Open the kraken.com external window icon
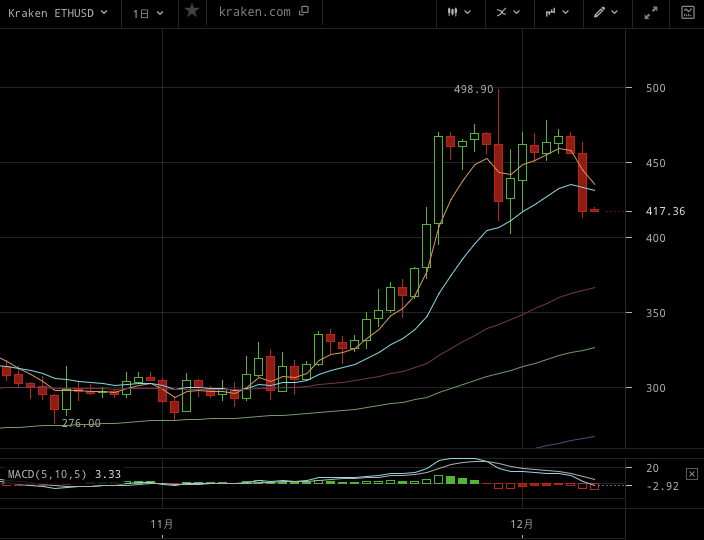 (x=304, y=11)
